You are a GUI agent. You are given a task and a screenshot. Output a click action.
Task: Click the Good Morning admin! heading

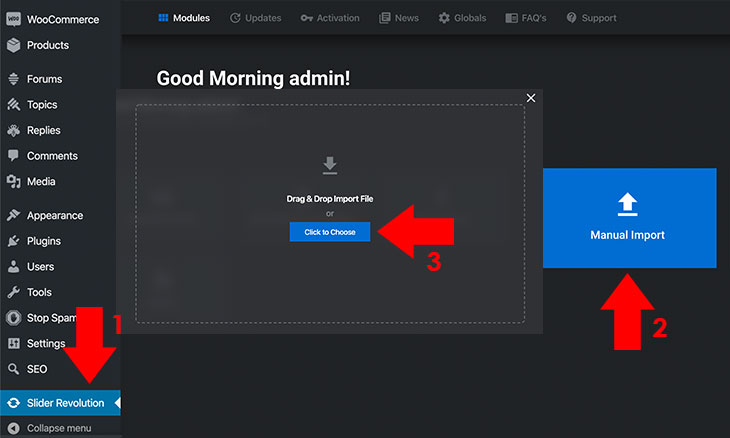click(253, 78)
